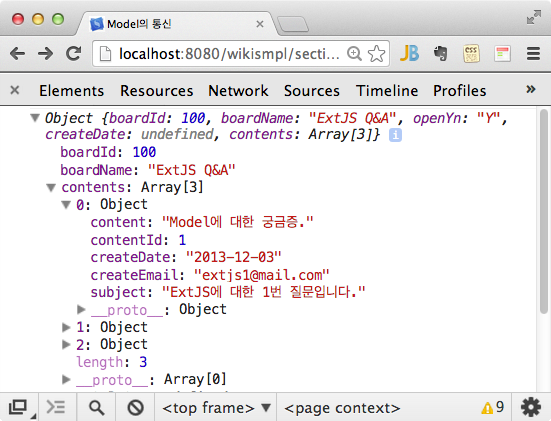The image size is (551, 421).
Task: Click the content: "Model에 대한 궁금증." row
Action: point(202,222)
